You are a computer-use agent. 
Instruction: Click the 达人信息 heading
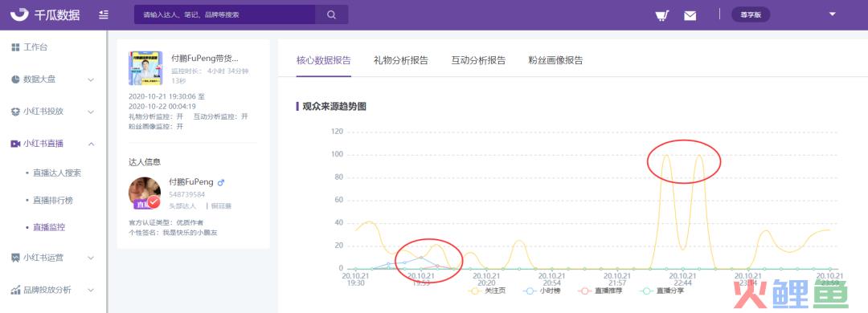(x=145, y=162)
